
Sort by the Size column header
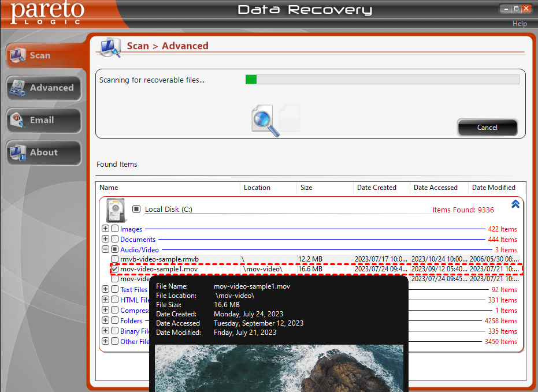pos(325,188)
